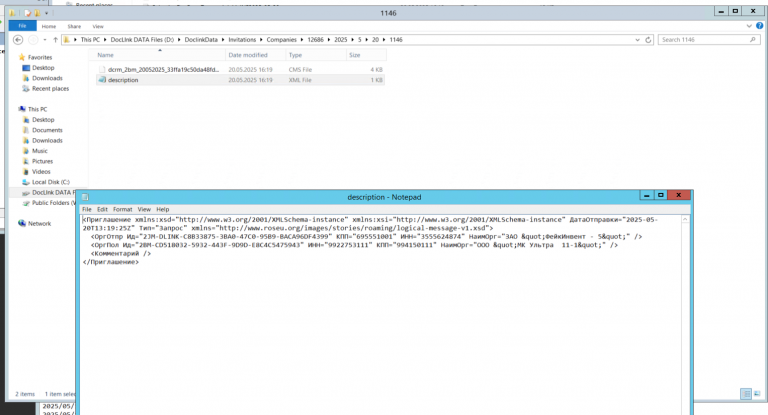Switch to large icons view layout

coord(757,393)
